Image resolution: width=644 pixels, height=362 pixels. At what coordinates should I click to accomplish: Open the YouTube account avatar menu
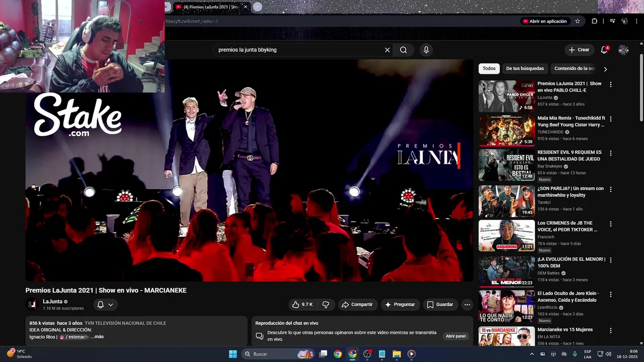(x=623, y=50)
